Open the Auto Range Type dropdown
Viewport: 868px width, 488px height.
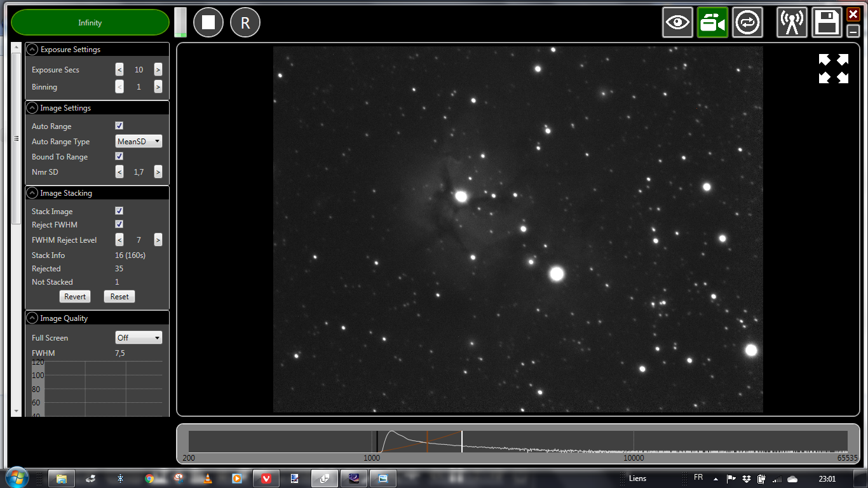[139, 141]
